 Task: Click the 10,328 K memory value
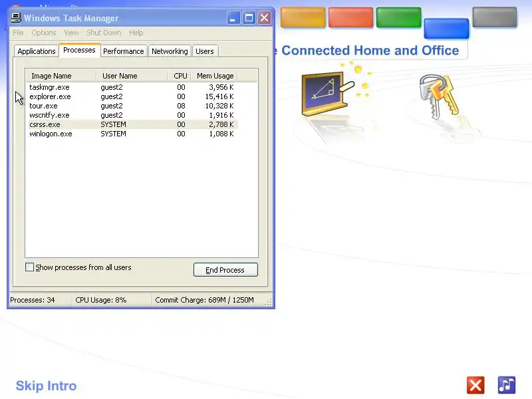(219, 106)
